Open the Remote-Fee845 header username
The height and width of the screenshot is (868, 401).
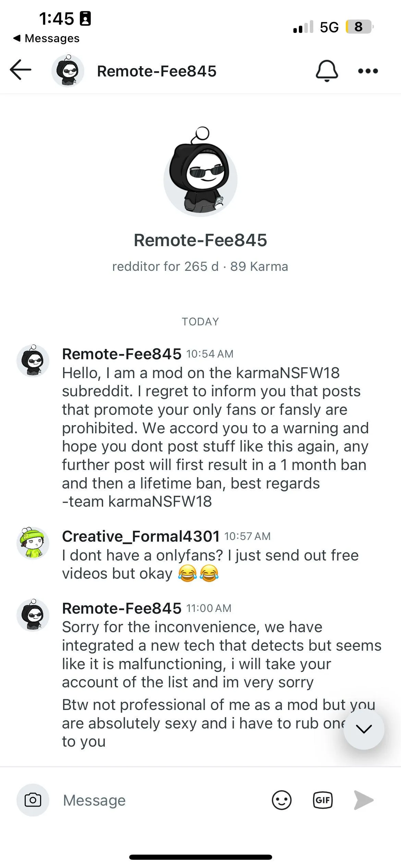[x=157, y=71]
